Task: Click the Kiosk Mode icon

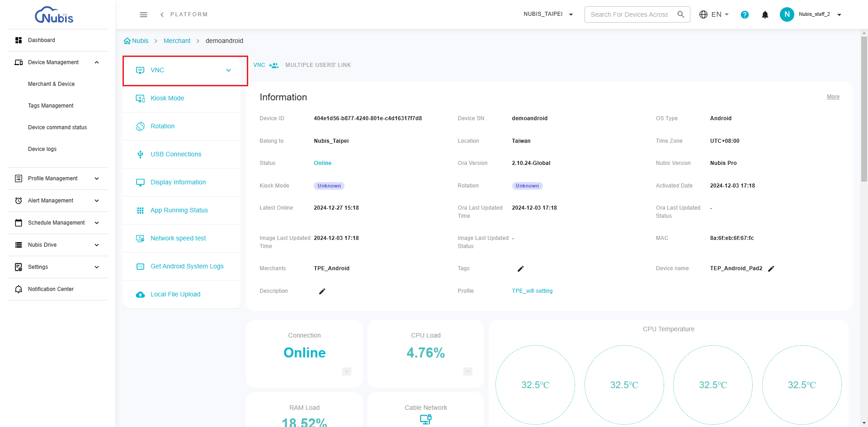Action: [140, 98]
